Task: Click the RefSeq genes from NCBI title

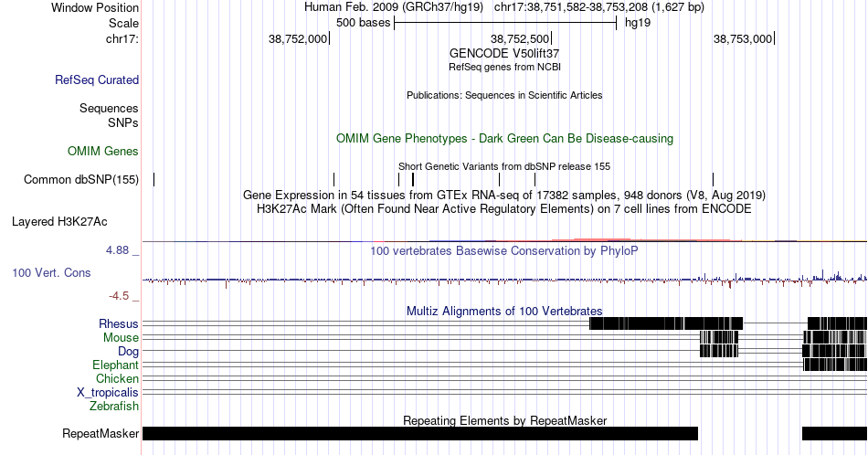Action: (x=504, y=67)
